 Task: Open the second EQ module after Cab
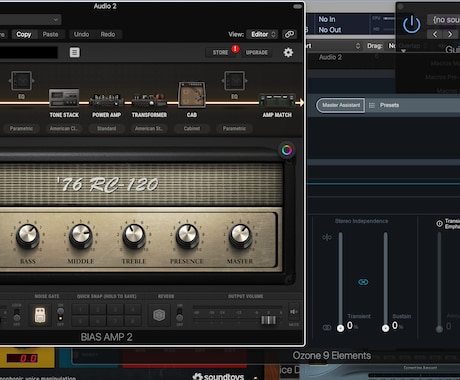(234, 81)
